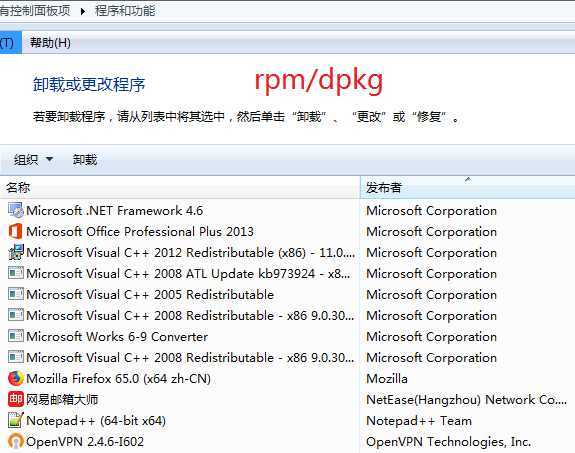This screenshot has height=453, width=575.
Task: Open the breadcrumb arrow before 程序和功能
Action: (x=83, y=11)
